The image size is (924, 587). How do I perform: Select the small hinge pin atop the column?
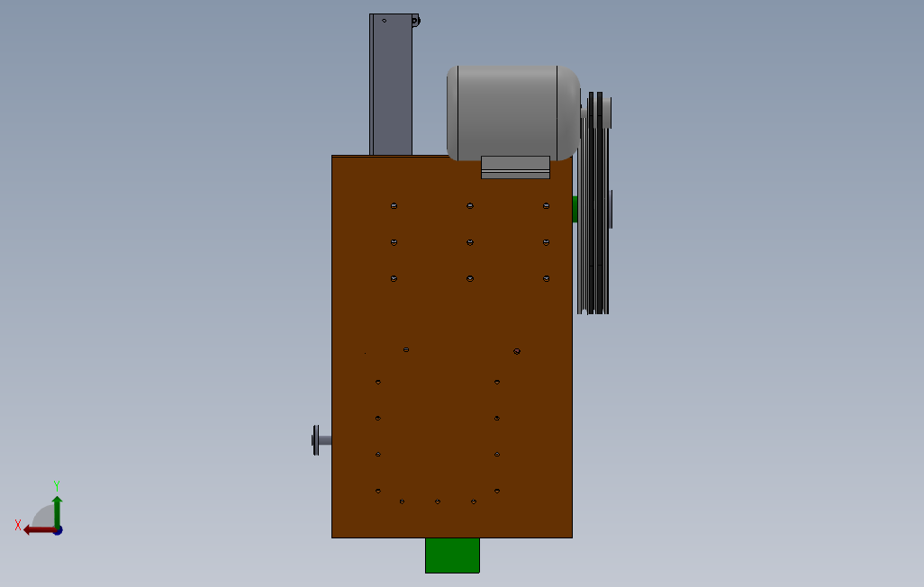click(415, 21)
